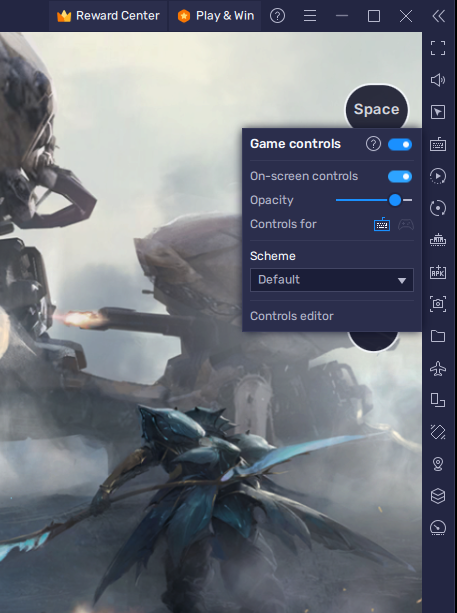Open the location pin tool
This screenshot has height=613, width=457.
point(438,464)
